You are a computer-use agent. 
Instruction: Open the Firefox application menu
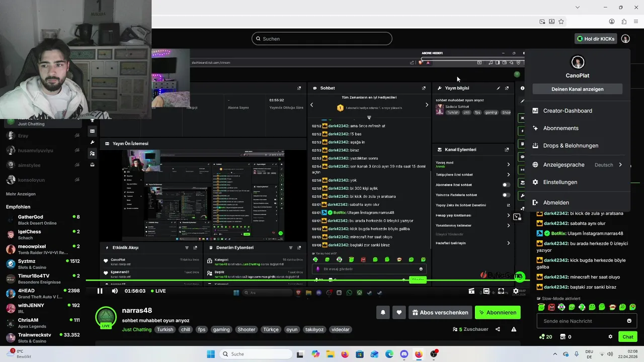636,22
